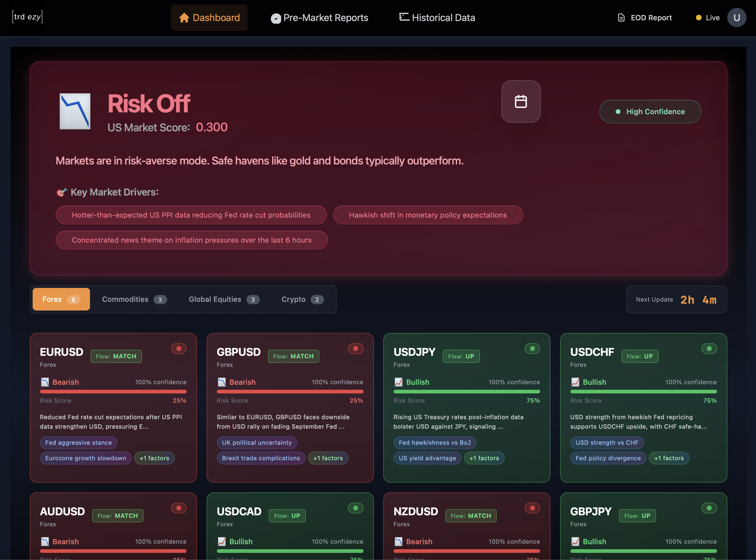
Task: Open the calendar icon in the Risk Off panel
Action: pyautogui.click(x=521, y=101)
